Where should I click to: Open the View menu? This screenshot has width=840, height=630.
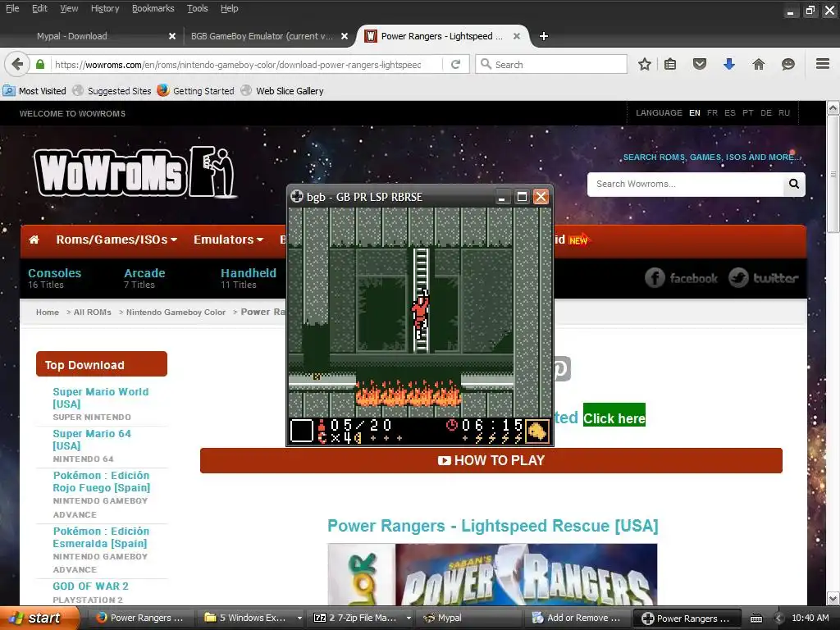click(x=69, y=8)
